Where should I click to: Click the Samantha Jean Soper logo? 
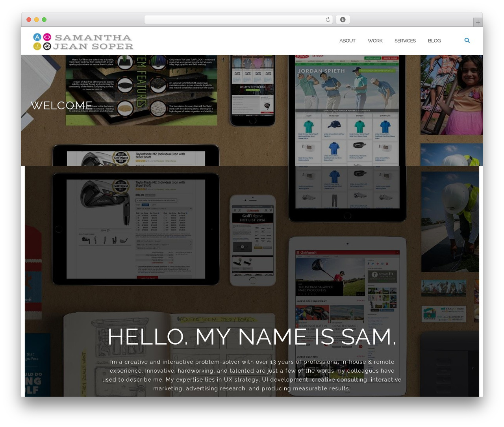point(83,42)
